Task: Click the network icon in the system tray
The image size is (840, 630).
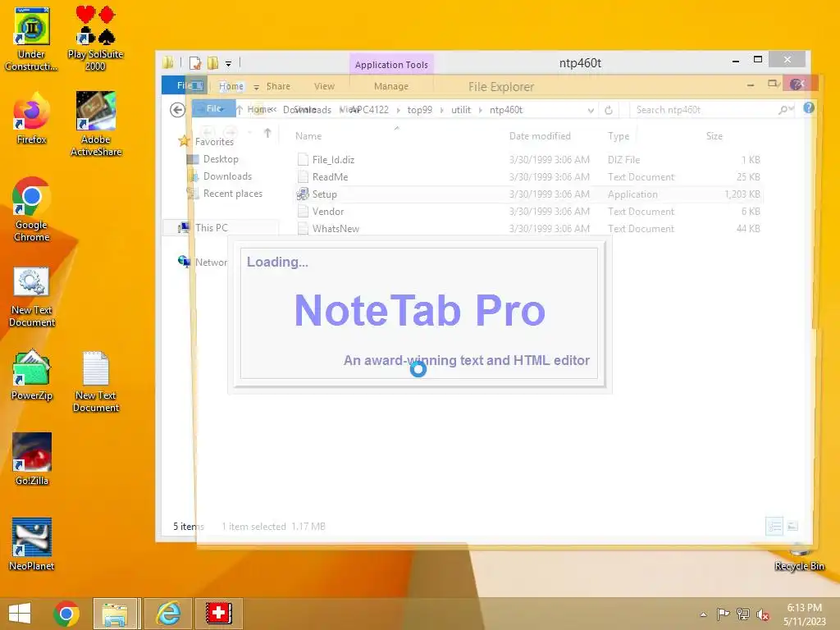Action: click(x=743, y=614)
